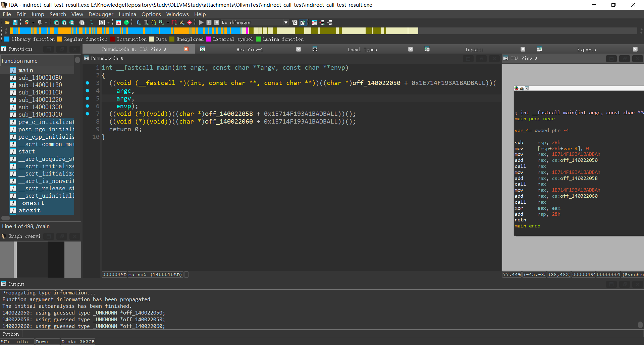
Task: Click the Python command-line label button
Action: [x=11, y=334]
